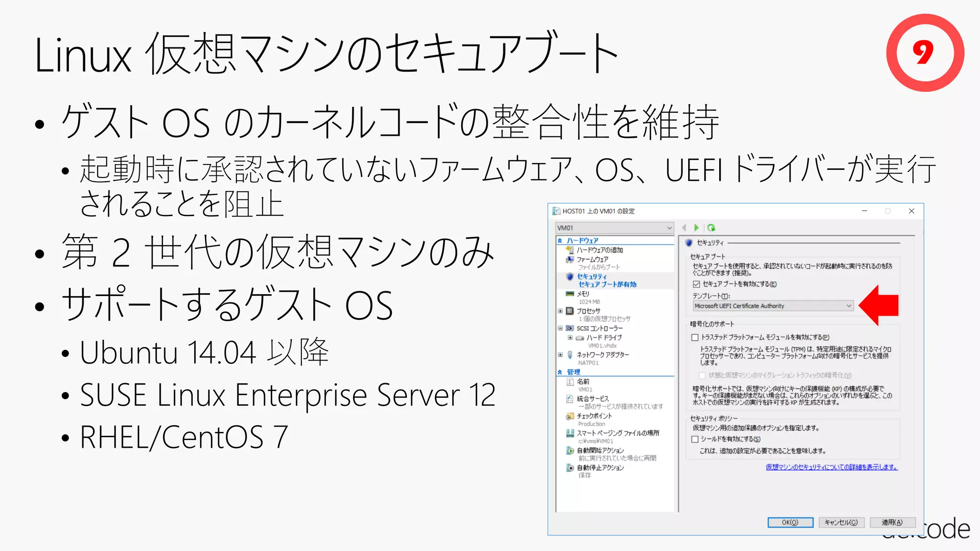
Task: Click the c:¥vms¥VM01 path text
Action: click(x=596, y=441)
